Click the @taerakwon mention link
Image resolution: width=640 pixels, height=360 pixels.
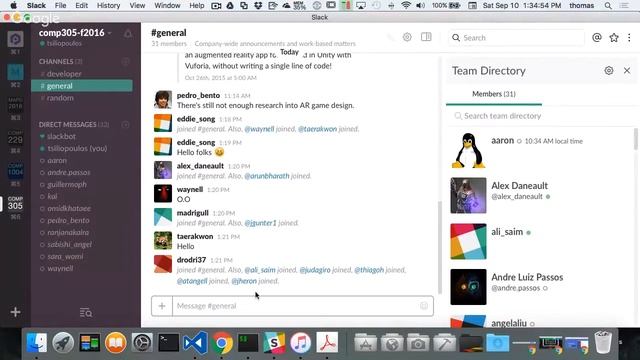[x=317, y=129]
